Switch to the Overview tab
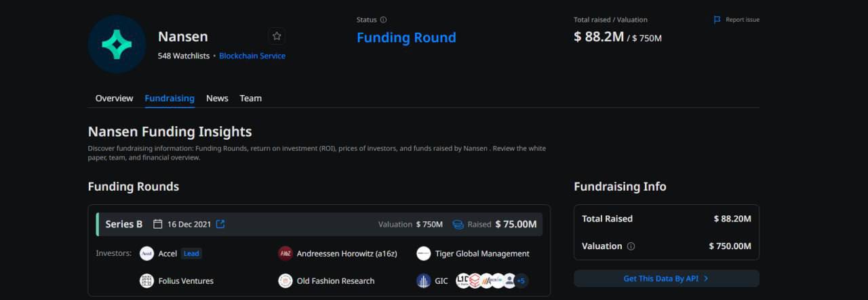This screenshot has height=300, width=868. (114, 98)
